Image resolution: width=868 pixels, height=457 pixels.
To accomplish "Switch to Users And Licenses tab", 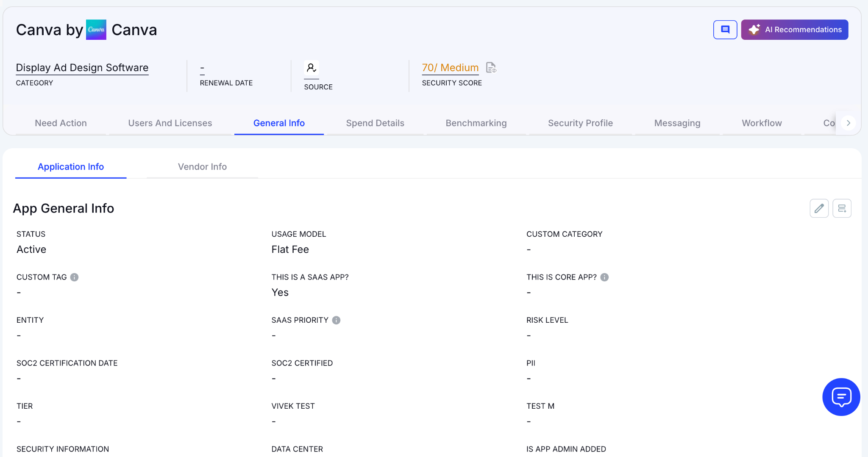I will pyautogui.click(x=170, y=123).
